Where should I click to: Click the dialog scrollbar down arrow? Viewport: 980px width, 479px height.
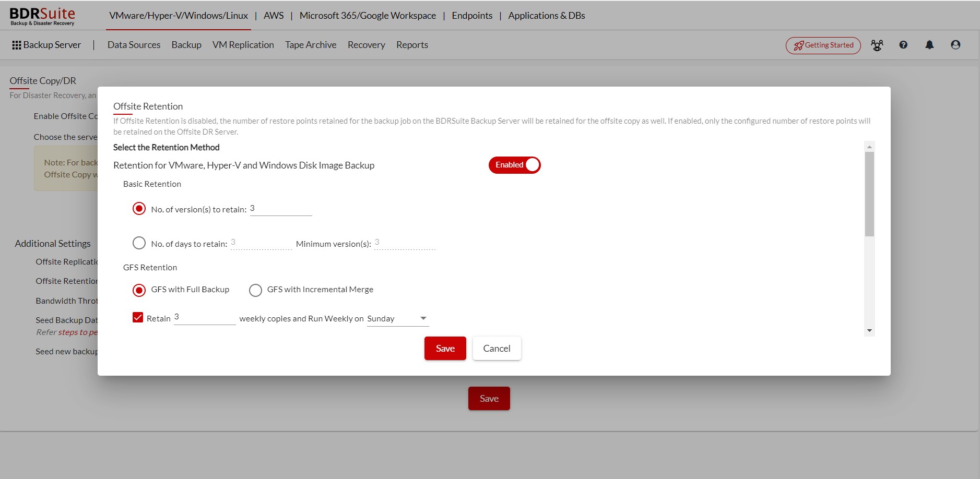point(869,331)
